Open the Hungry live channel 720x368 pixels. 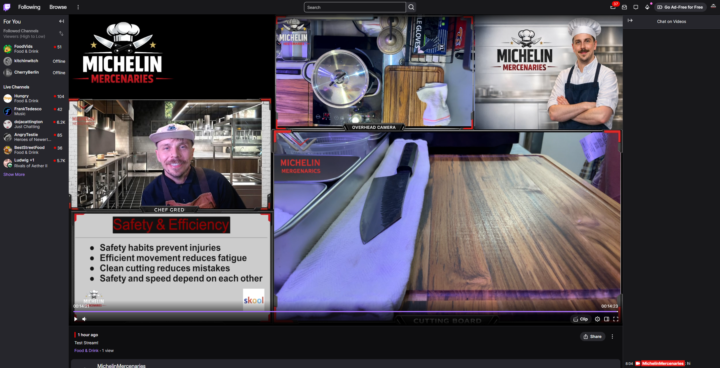tap(34, 98)
